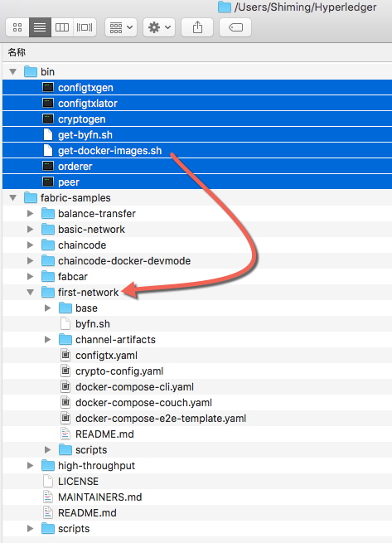The image size is (392, 543).
Task: Expand the basic-network folder
Action: (31, 230)
